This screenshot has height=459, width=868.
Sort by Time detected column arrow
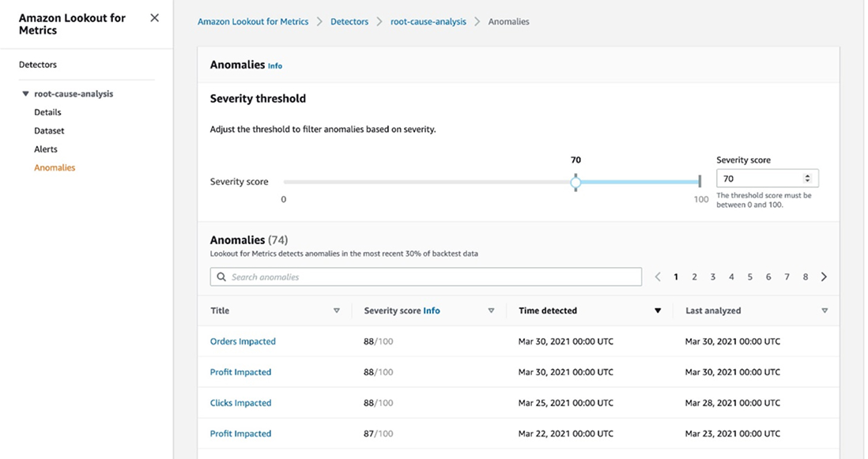coord(658,310)
